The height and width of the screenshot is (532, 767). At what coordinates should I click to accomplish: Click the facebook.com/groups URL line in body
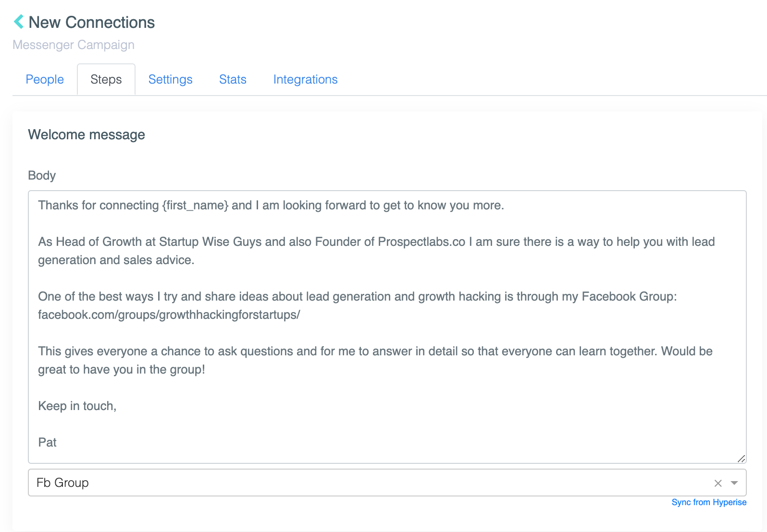tap(169, 315)
